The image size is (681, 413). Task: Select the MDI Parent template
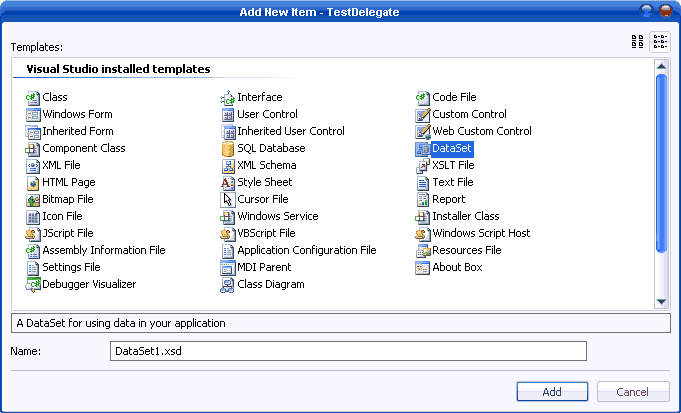[264, 268]
